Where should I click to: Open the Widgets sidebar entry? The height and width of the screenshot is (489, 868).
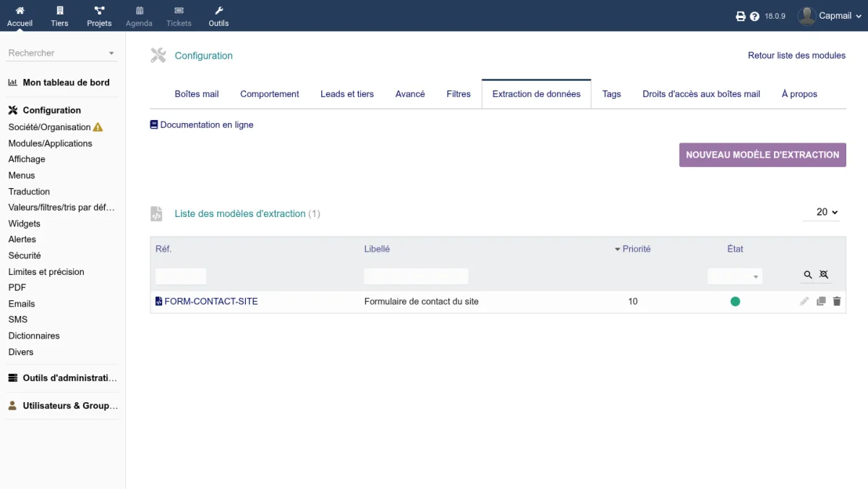pos(25,224)
